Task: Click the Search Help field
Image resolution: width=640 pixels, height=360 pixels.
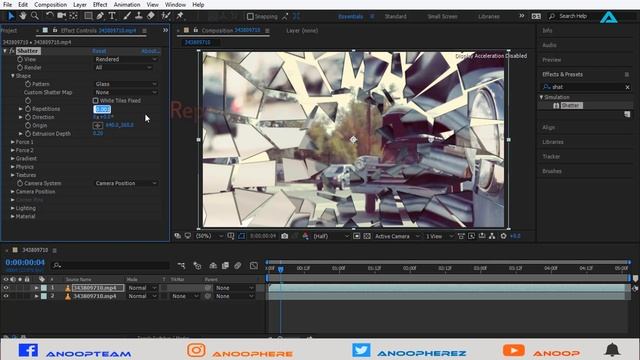Action: 573,16
